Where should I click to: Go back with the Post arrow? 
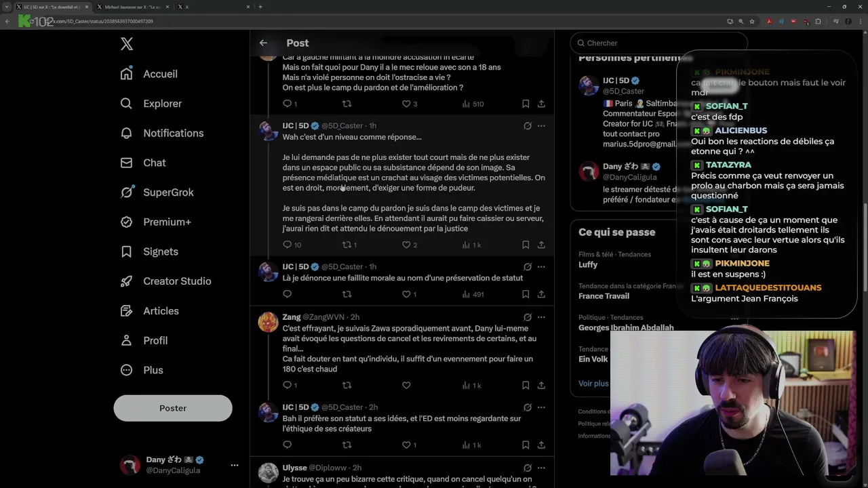click(x=263, y=43)
